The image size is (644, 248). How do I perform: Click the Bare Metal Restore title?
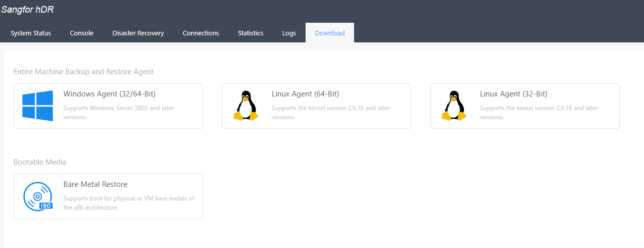click(x=95, y=184)
